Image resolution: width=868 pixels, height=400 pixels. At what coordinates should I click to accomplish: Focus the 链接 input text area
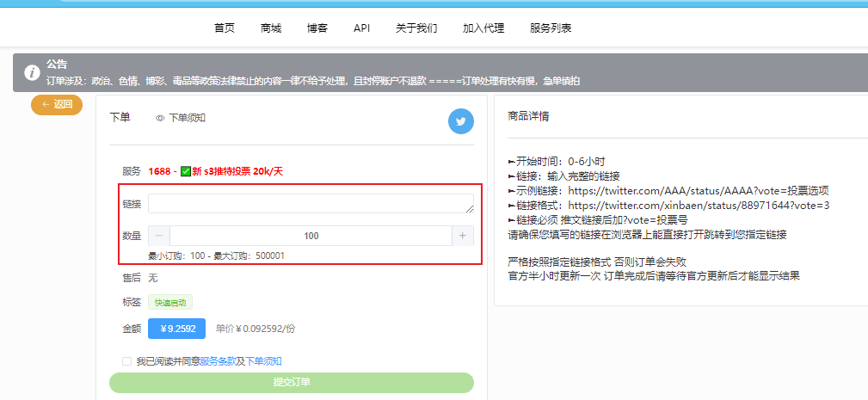(310, 203)
